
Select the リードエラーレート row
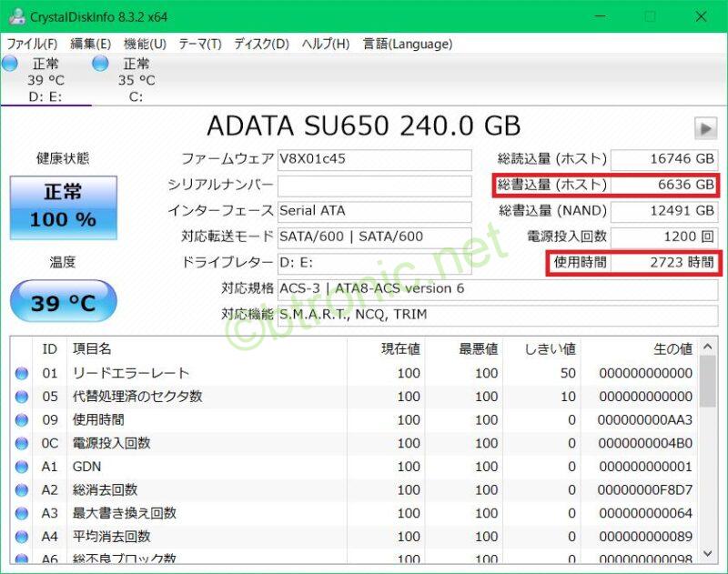tap(354, 373)
